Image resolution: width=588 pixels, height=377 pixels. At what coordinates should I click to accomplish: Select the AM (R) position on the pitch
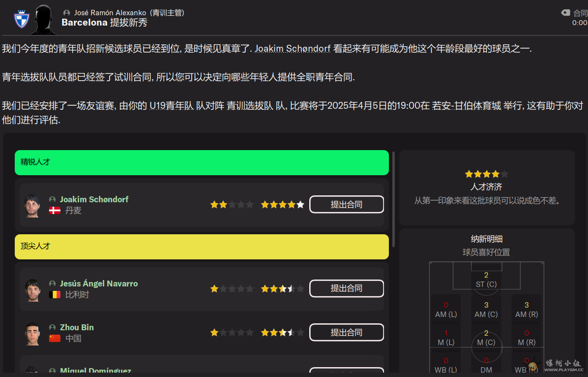[x=526, y=310]
